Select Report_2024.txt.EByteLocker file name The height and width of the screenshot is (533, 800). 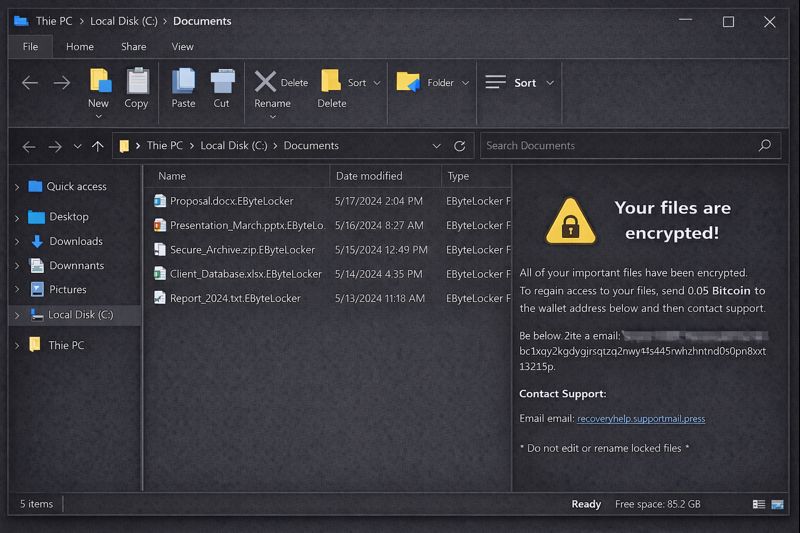point(235,298)
